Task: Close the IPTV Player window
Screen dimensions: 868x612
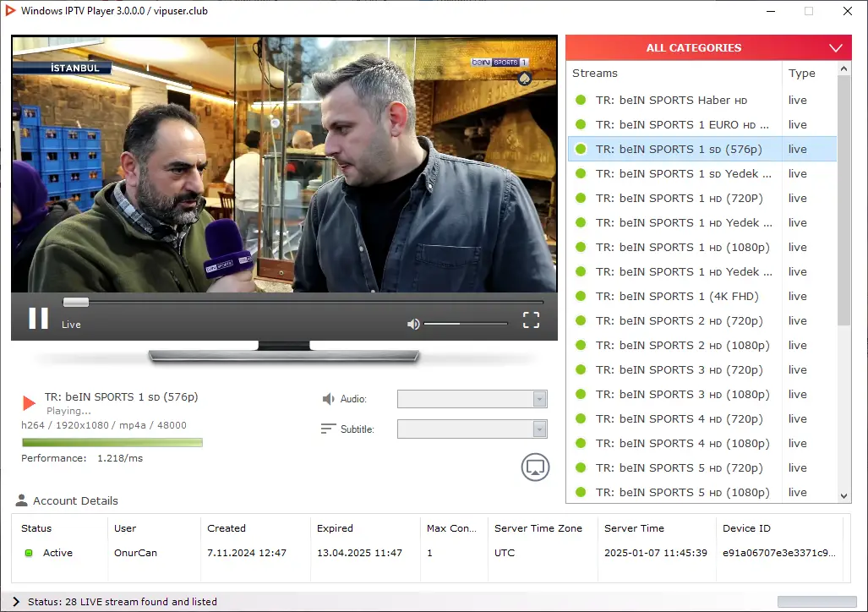Action: tap(847, 11)
